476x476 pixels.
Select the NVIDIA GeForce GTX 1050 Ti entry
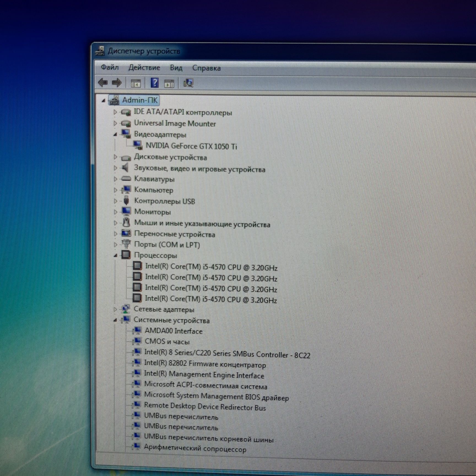pos(191,146)
